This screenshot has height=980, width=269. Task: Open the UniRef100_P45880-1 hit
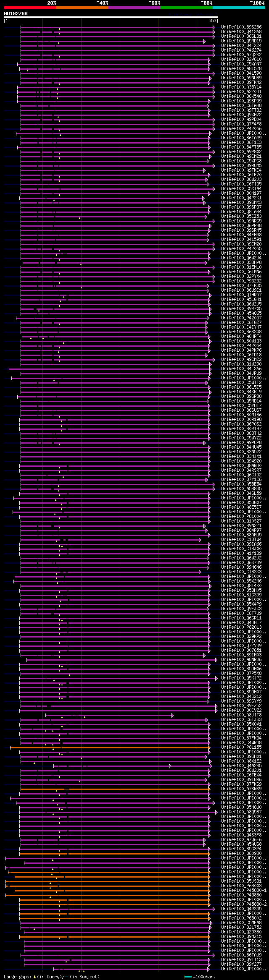[244, 891]
